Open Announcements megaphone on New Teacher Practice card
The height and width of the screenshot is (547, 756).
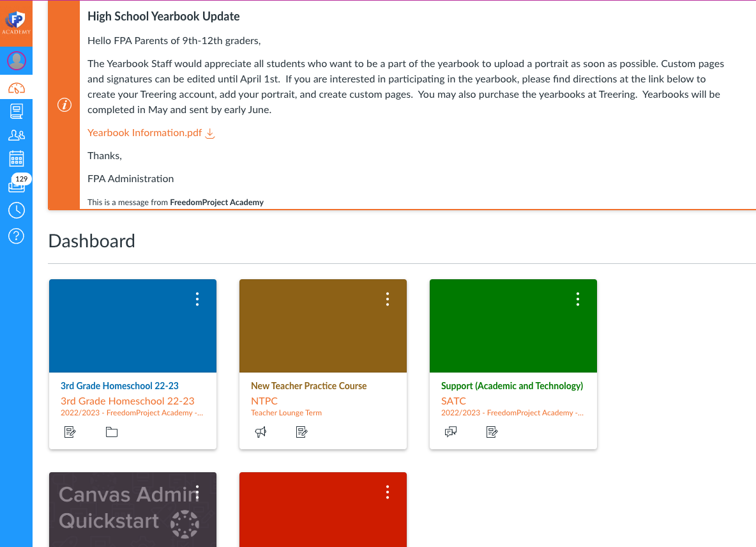coord(261,432)
